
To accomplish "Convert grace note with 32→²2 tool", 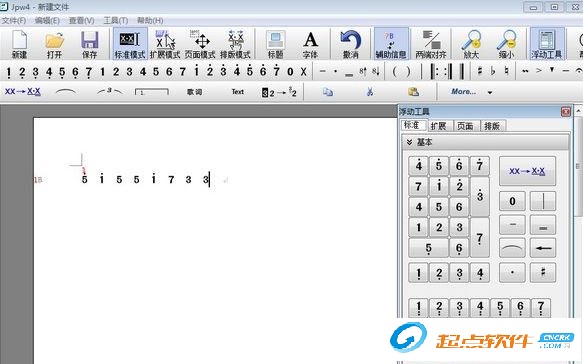I will (279, 92).
